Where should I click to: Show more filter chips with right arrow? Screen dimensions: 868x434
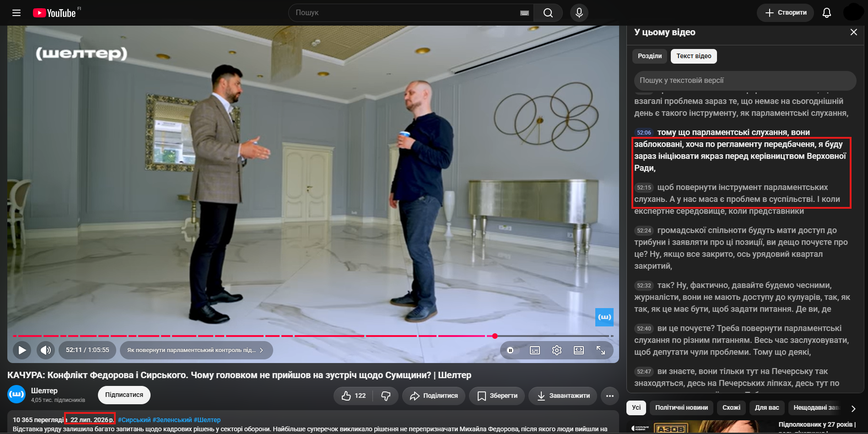click(x=853, y=408)
